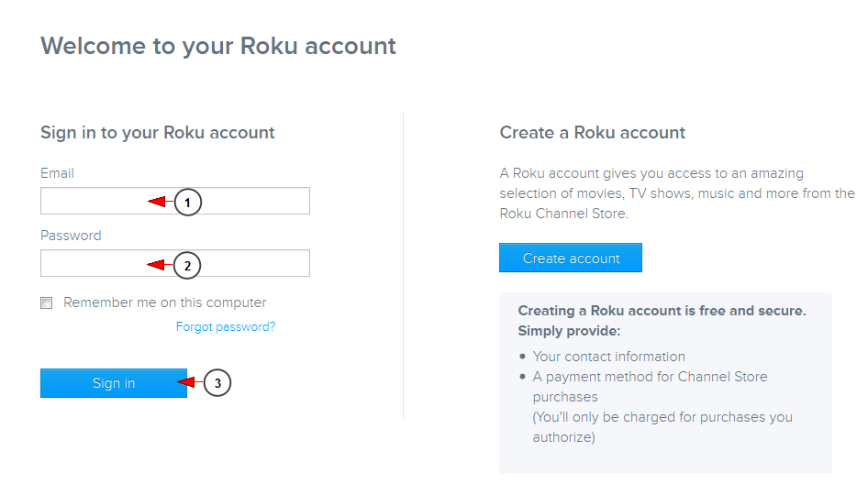
Task: Click the red arrow pointing at Password field
Action: click(160, 265)
